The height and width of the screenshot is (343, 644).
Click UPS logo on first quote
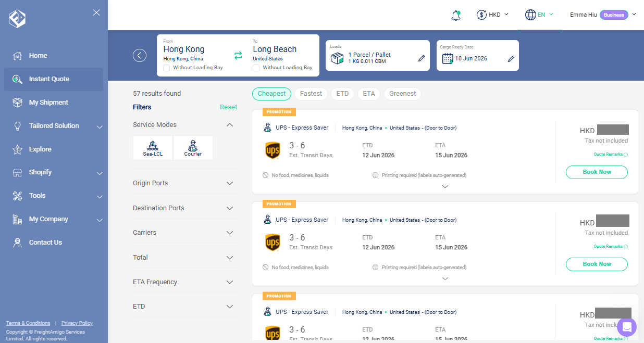(x=273, y=150)
